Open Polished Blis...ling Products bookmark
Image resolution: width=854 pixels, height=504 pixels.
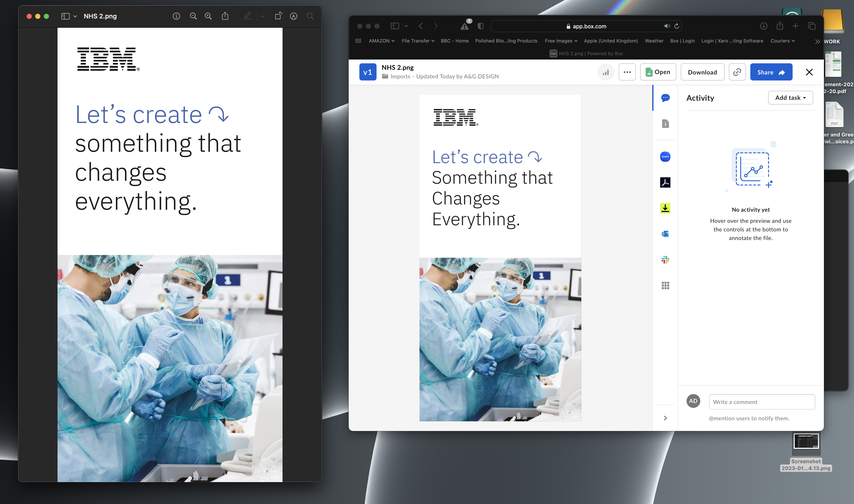pyautogui.click(x=506, y=41)
